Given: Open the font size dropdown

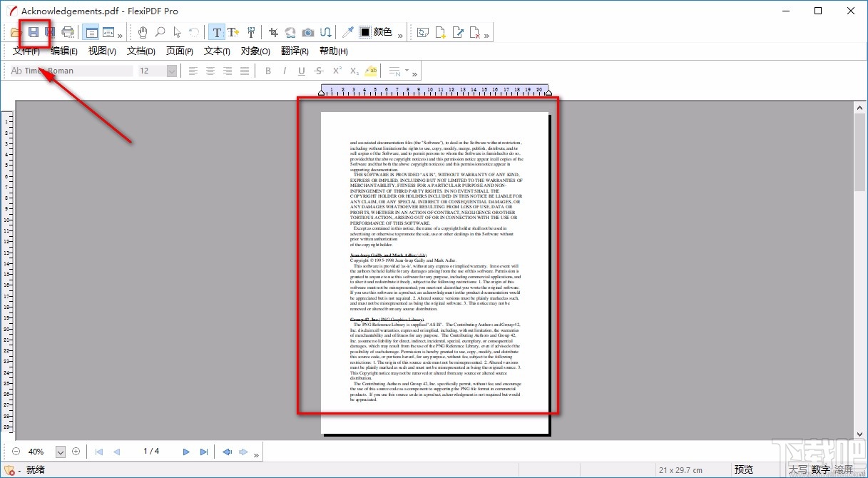Looking at the screenshot, I should pyautogui.click(x=171, y=71).
